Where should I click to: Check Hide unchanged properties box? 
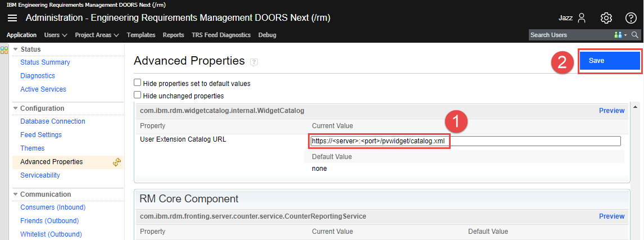[x=138, y=95]
